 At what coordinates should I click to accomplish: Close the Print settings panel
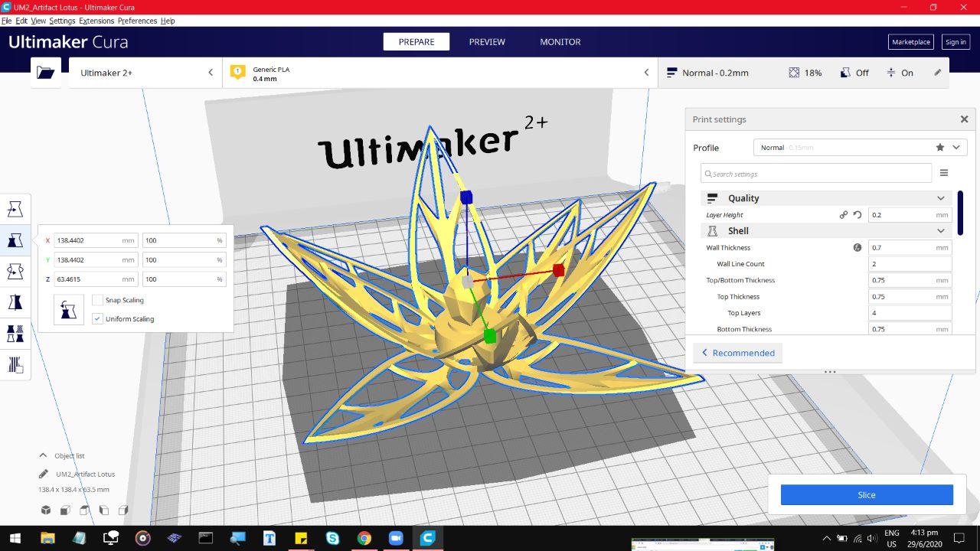coord(965,119)
